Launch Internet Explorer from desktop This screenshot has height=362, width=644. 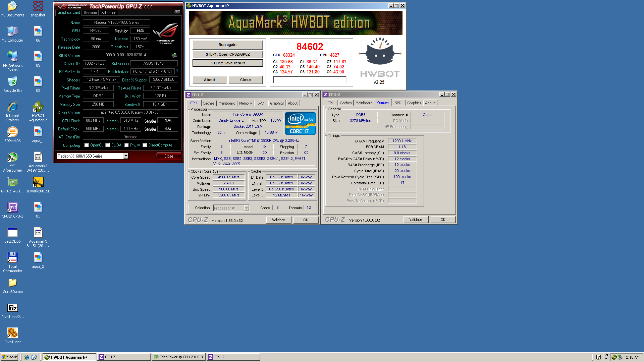12,112
